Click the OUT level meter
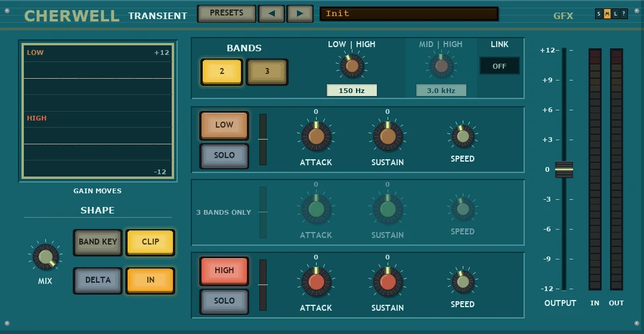The width and height of the screenshot is (644, 334). click(616, 169)
